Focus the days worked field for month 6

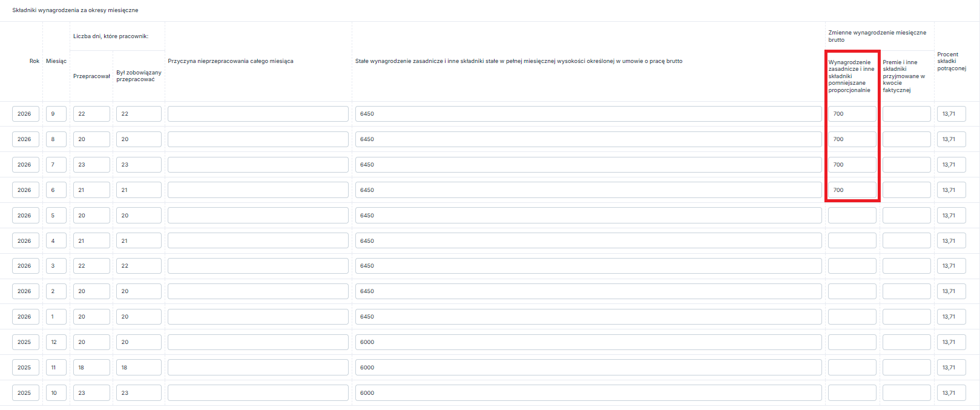(x=91, y=190)
